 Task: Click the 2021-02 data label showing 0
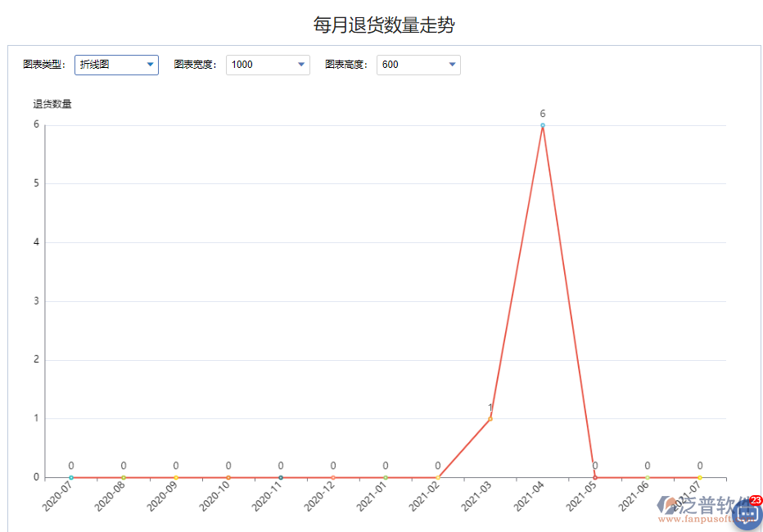pyautogui.click(x=438, y=464)
